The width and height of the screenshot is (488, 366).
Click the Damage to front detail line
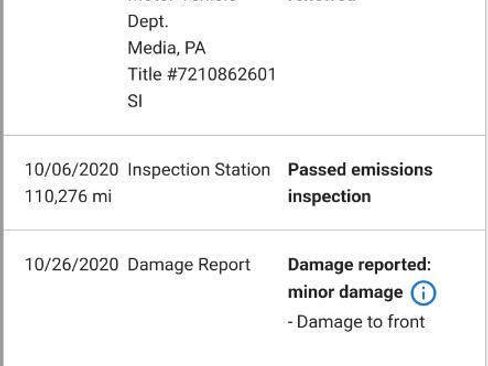point(356,322)
